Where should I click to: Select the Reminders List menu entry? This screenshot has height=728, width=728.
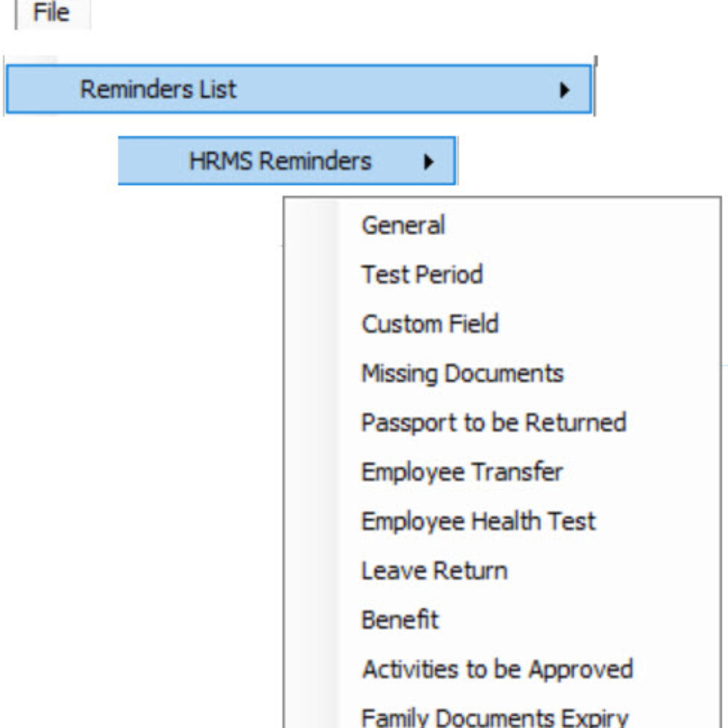click(x=158, y=90)
